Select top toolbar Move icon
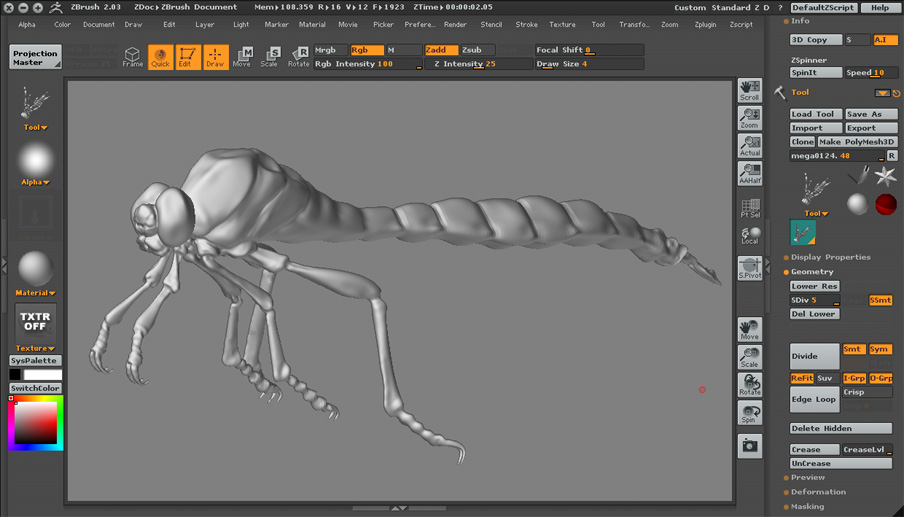The image size is (904, 517). pyautogui.click(x=242, y=56)
